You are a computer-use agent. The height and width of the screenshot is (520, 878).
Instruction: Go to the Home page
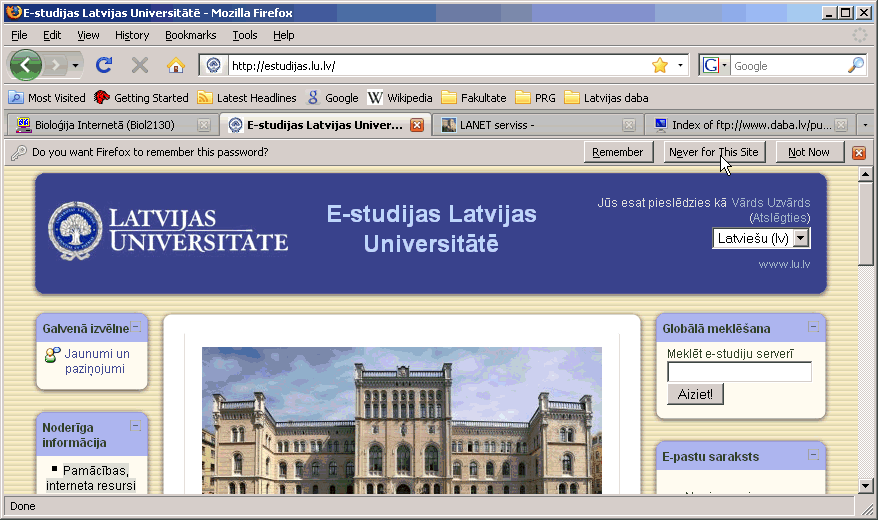[176, 65]
